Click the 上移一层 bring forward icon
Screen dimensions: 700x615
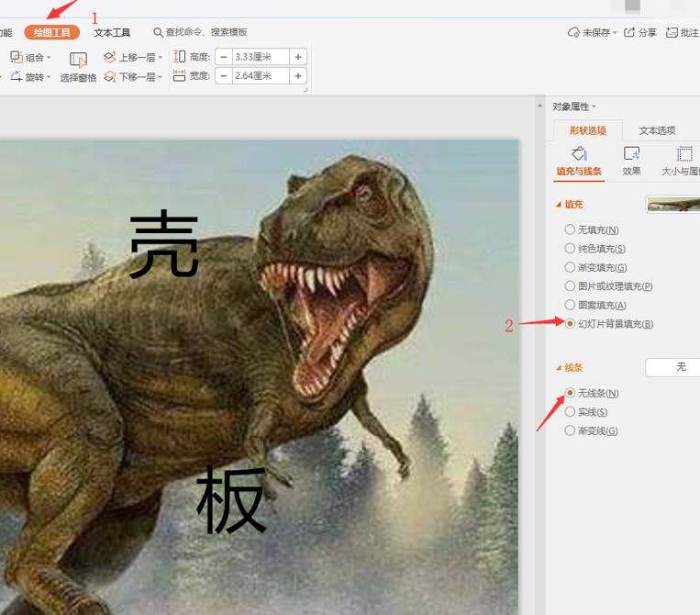click(109, 57)
